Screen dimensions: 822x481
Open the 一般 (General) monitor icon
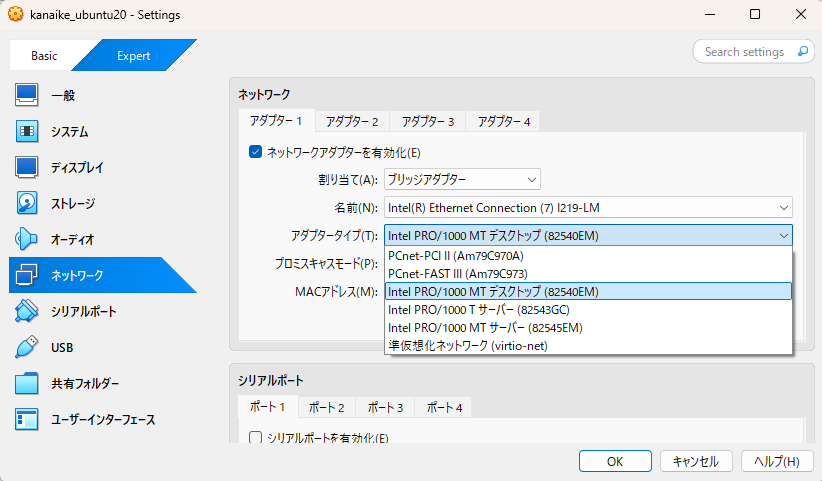[26, 95]
